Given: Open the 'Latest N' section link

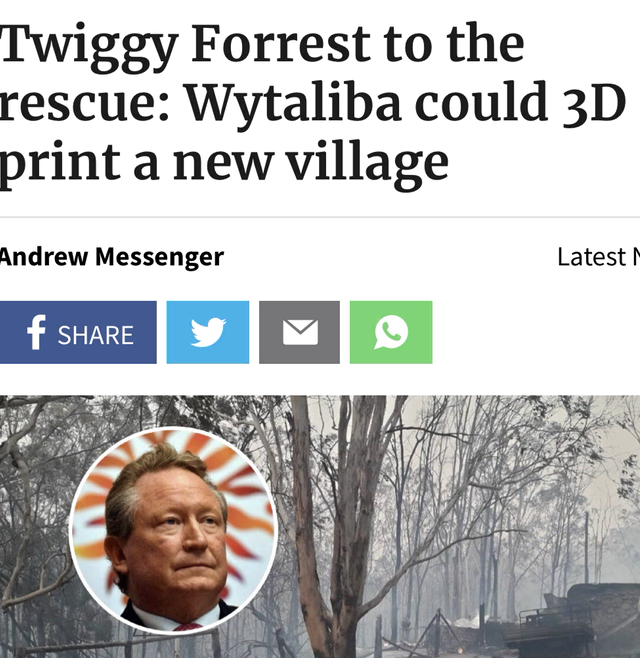Looking at the screenshot, I should (598, 257).
